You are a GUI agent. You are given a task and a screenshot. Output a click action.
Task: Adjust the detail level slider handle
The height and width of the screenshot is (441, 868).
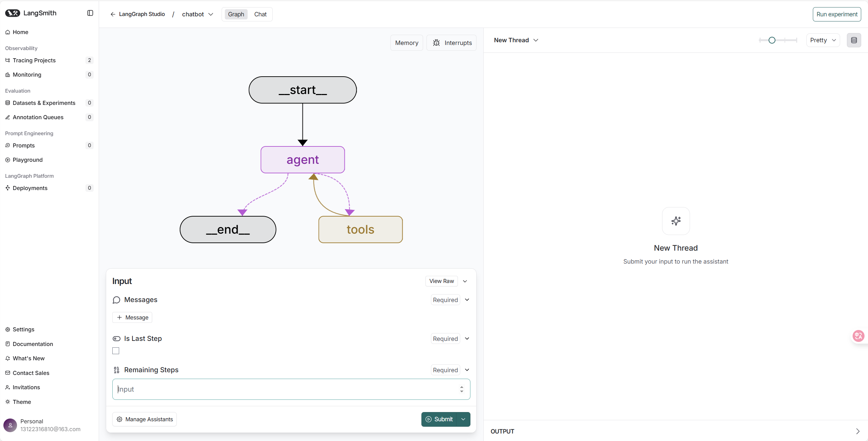pyautogui.click(x=772, y=40)
